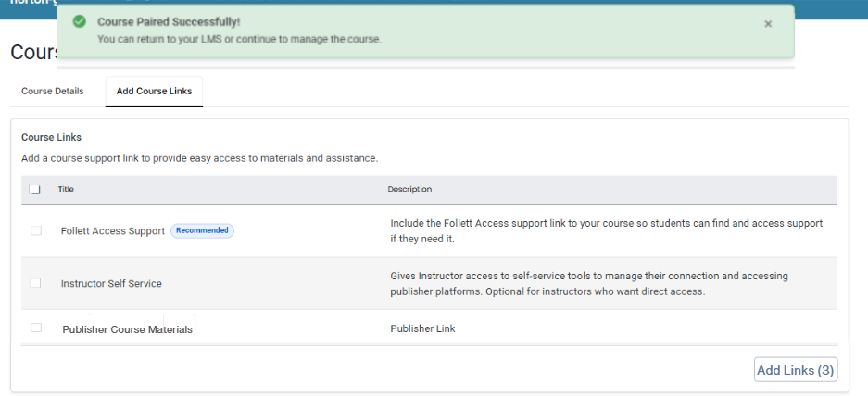Select the Instructor Self Service title
Screen dimensions: 868x396
(111, 284)
